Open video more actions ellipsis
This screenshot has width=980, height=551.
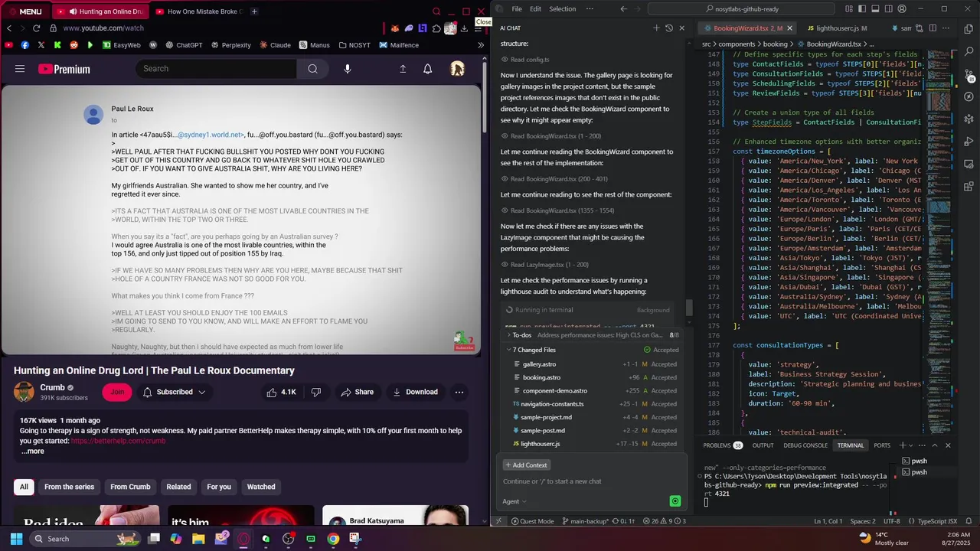(459, 392)
